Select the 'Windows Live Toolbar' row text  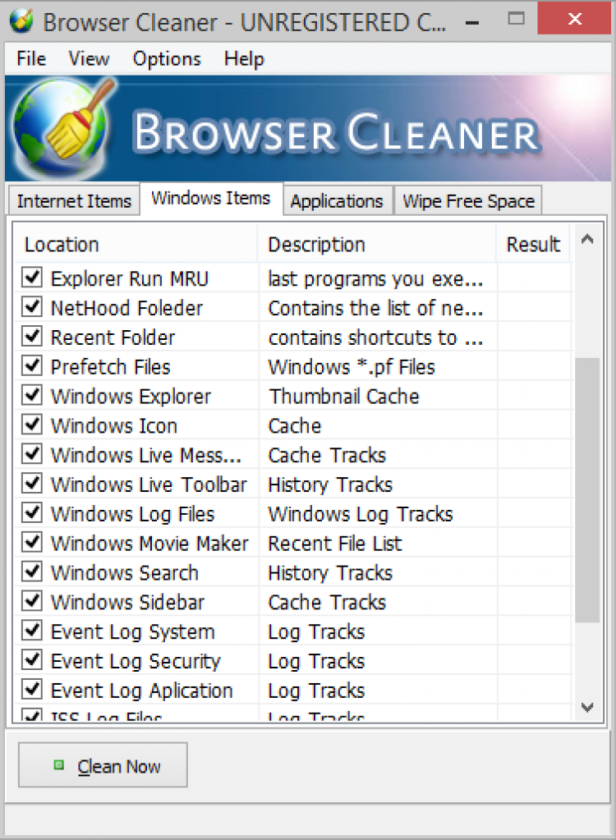(149, 484)
